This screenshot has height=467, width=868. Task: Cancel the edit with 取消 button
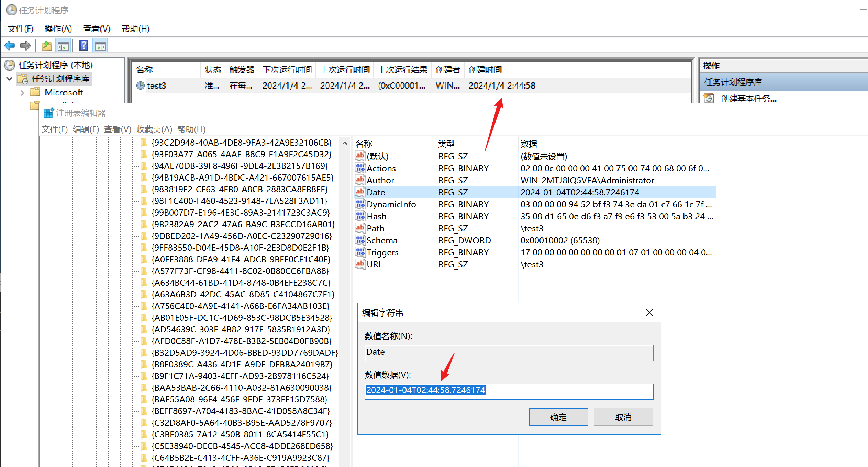click(623, 417)
